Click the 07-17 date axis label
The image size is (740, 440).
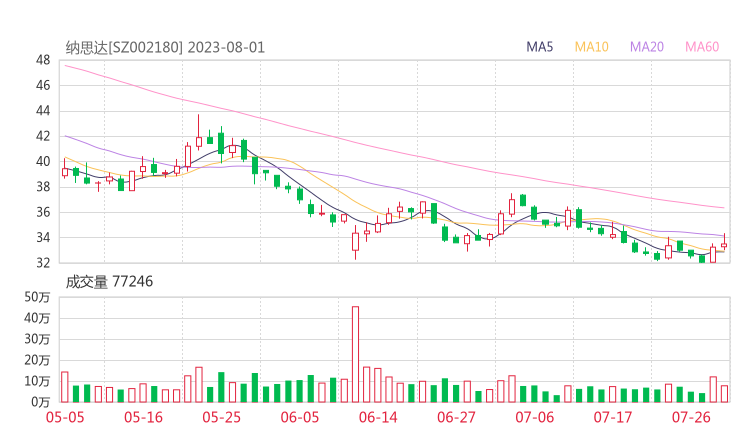tap(613, 417)
